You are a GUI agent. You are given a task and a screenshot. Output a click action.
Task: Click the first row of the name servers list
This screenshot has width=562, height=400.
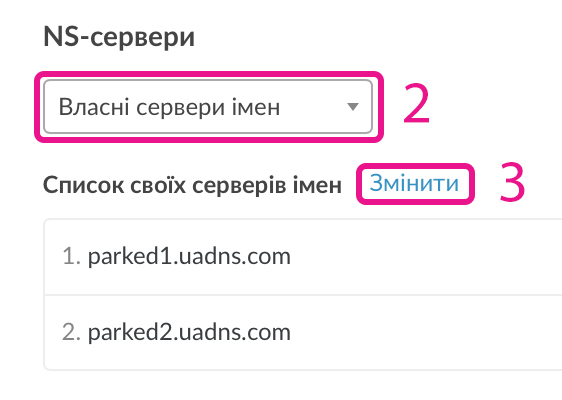click(x=303, y=257)
